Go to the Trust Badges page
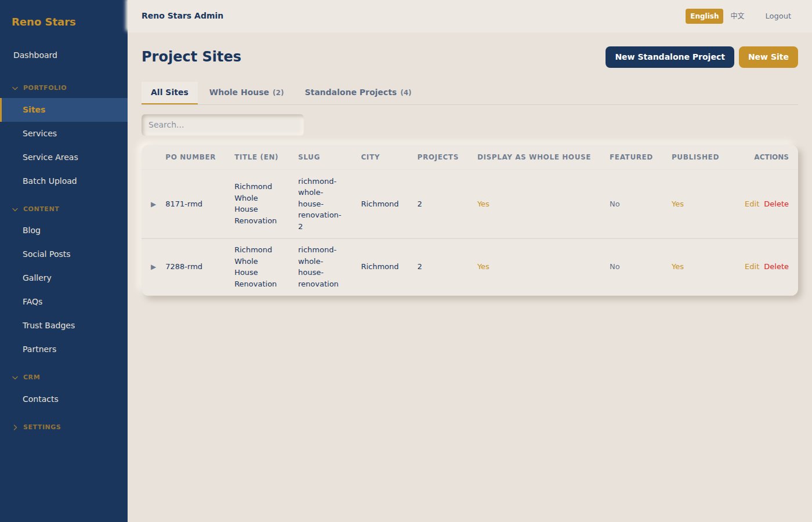 click(x=49, y=325)
